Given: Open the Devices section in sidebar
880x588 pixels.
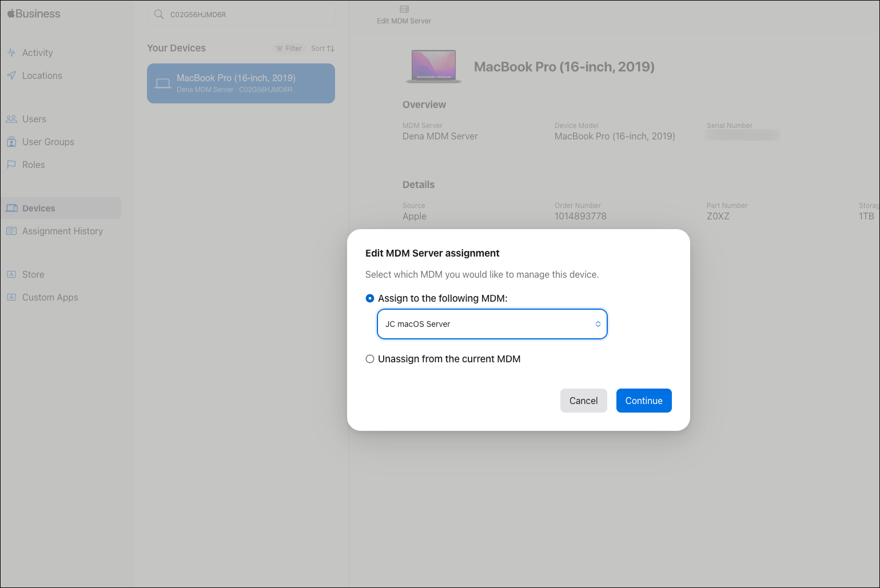Looking at the screenshot, I should pyautogui.click(x=39, y=209).
